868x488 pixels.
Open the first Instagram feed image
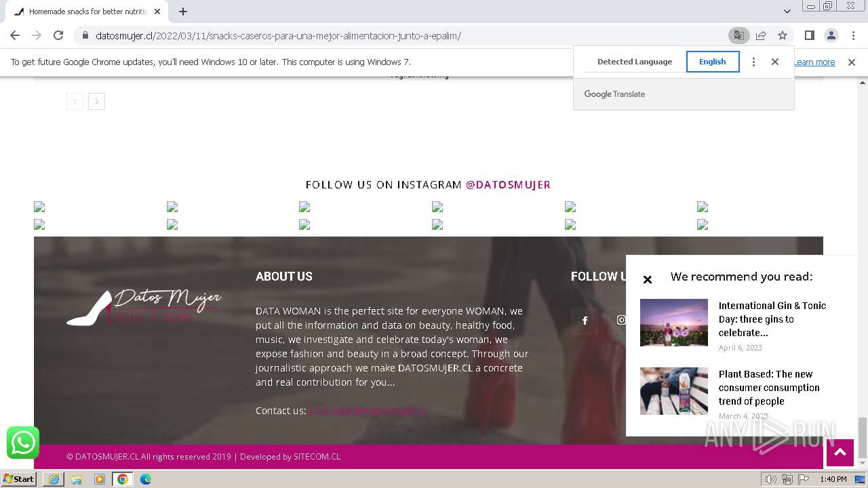[39, 207]
